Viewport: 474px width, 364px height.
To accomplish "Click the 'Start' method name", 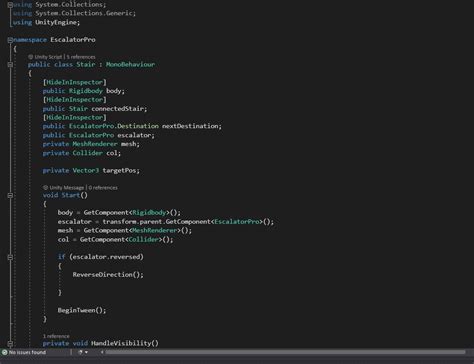I will [71, 195].
